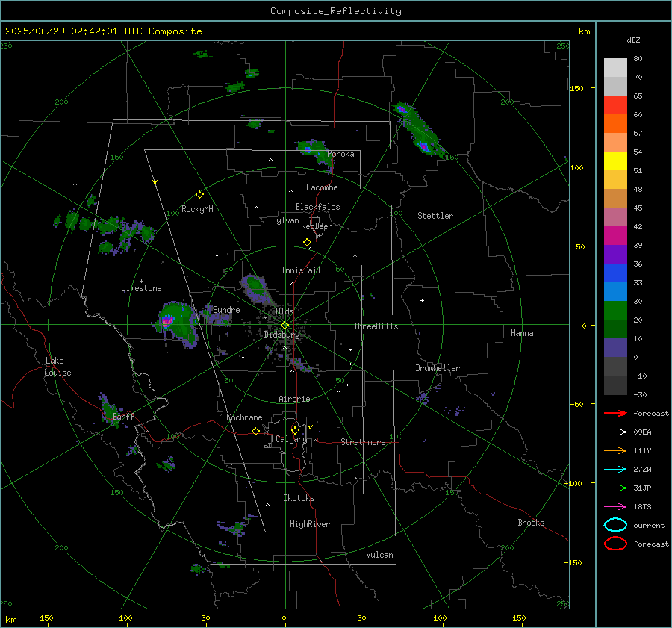The image size is (672, 628).
Task: Click the yellow diamond marker below Cochrane
Action: pyautogui.click(x=255, y=431)
